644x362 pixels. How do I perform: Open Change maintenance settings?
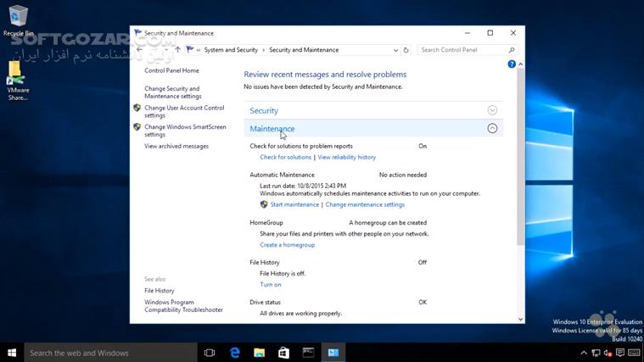[x=365, y=204]
